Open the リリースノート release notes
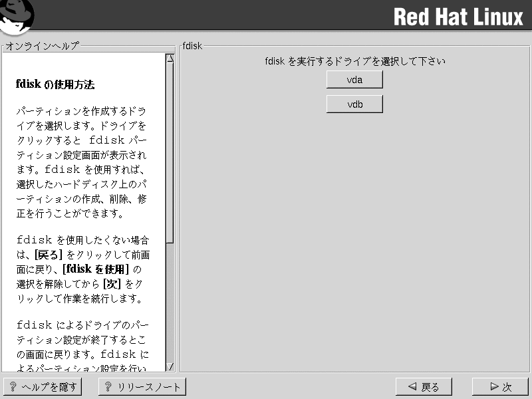Screen dimensions: 532x399 point(142,387)
